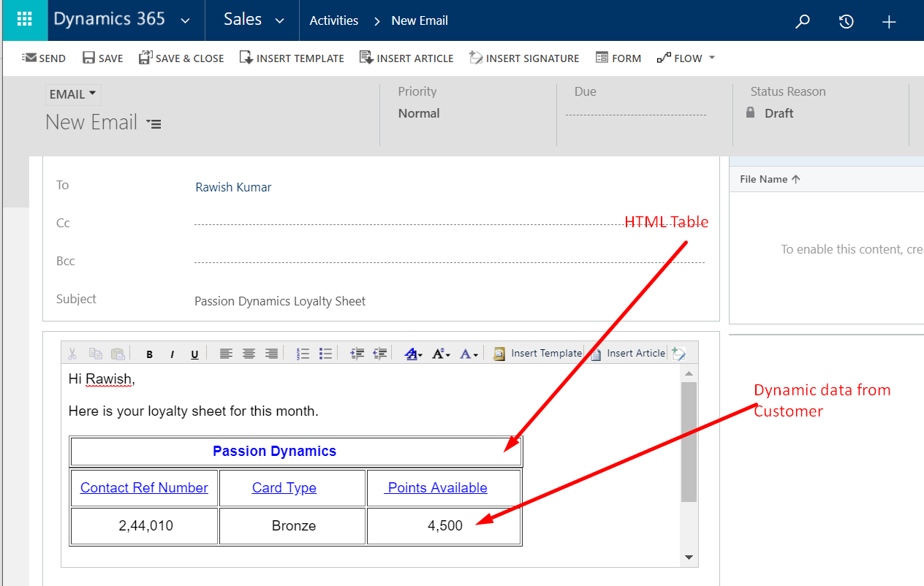Click SAVE & CLOSE in command bar
Screen dimensions: 924x586
(x=181, y=58)
